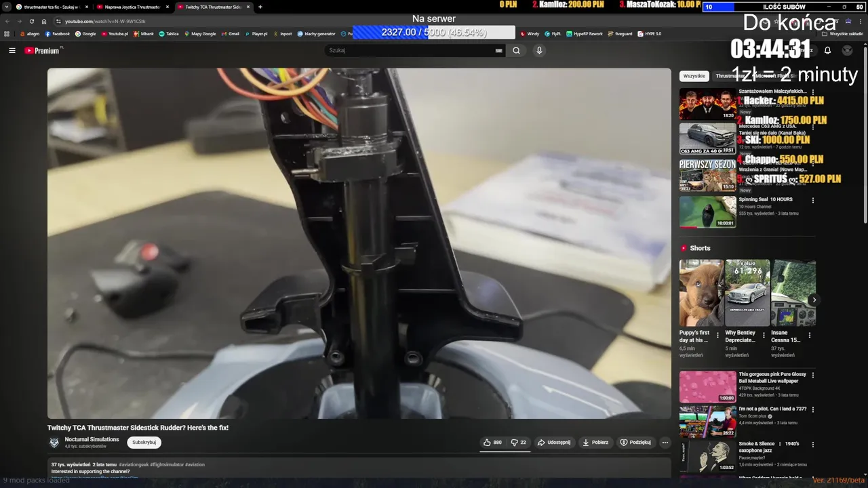This screenshot has height=488, width=868.
Task: Open Insane Cessna Short thumbnail
Action: [x=793, y=293]
